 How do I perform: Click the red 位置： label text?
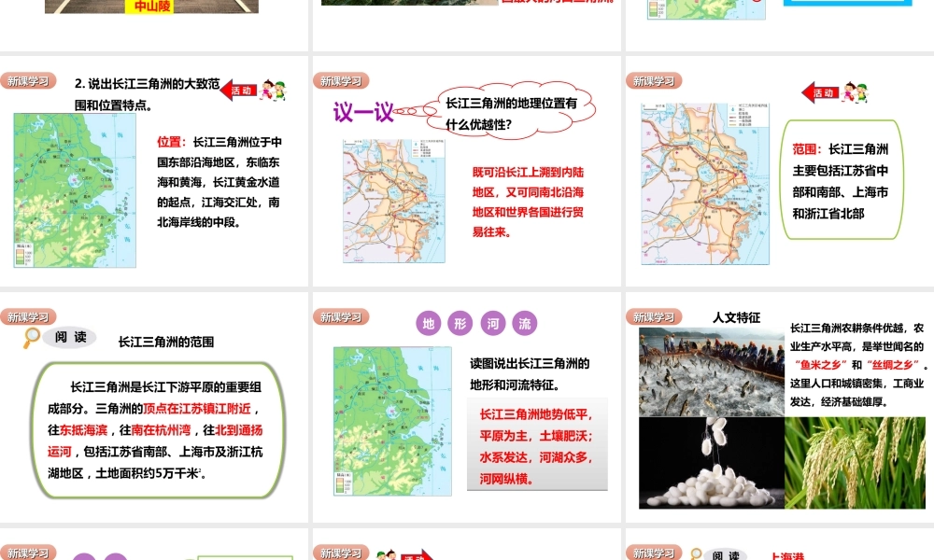pos(172,142)
